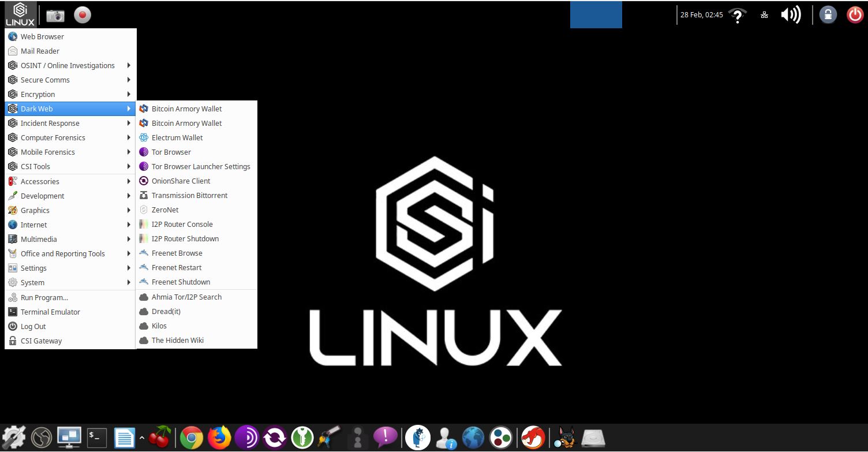Lock the screen using the padlock icon

[828, 14]
